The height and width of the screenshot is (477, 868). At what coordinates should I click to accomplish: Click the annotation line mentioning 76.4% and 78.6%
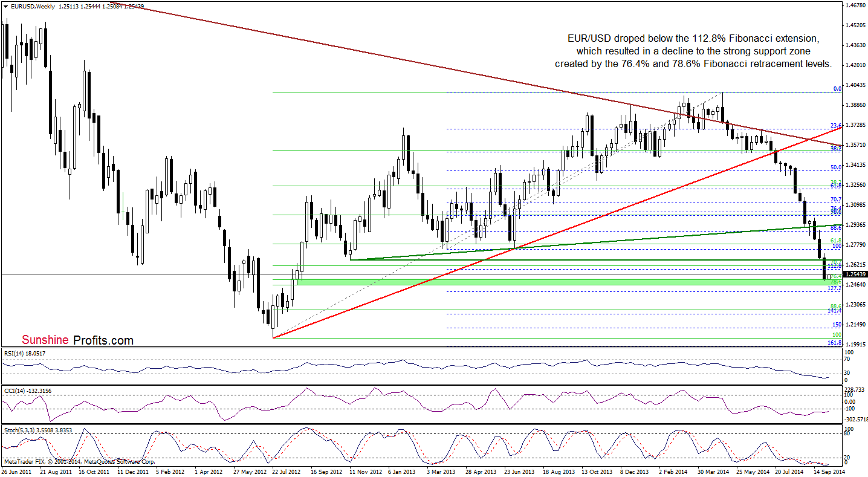[x=693, y=63]
